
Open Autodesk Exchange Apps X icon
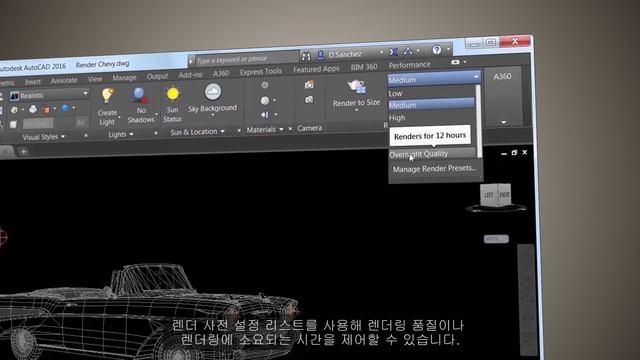(x=393, y=52)
